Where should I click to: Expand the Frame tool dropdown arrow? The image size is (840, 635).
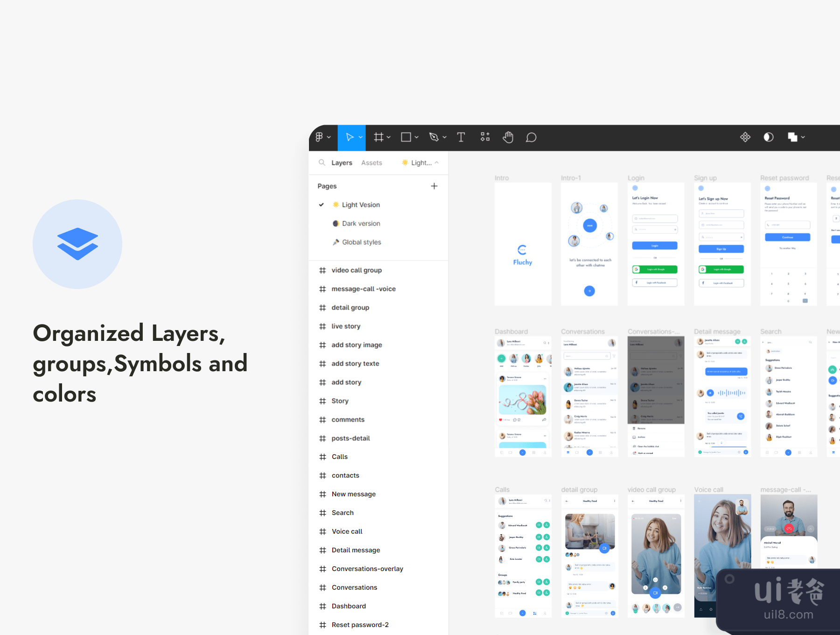coord(389,138)
